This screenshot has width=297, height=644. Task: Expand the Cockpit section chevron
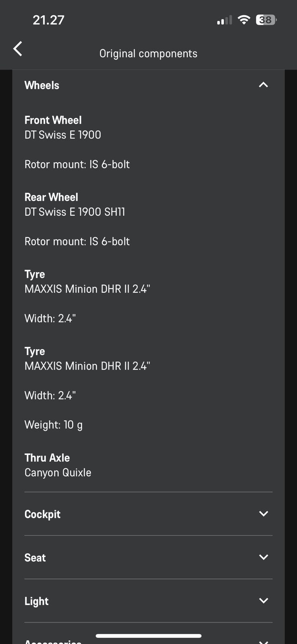[263, 514]
